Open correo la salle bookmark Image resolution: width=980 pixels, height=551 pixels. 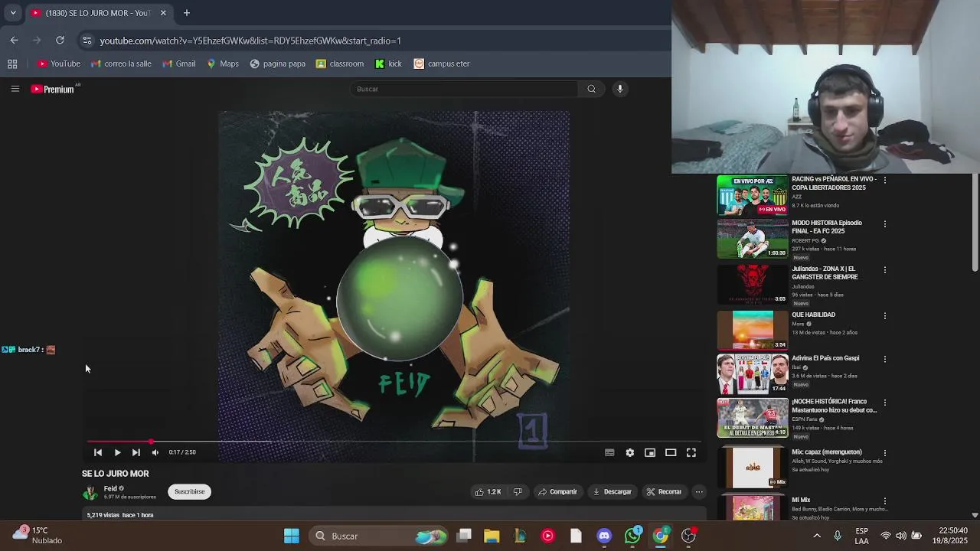click(x=121, y=64)
